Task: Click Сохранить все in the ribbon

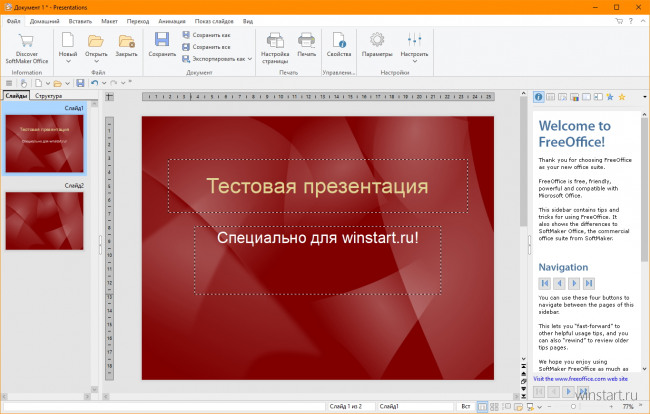Action: [206, 47]
